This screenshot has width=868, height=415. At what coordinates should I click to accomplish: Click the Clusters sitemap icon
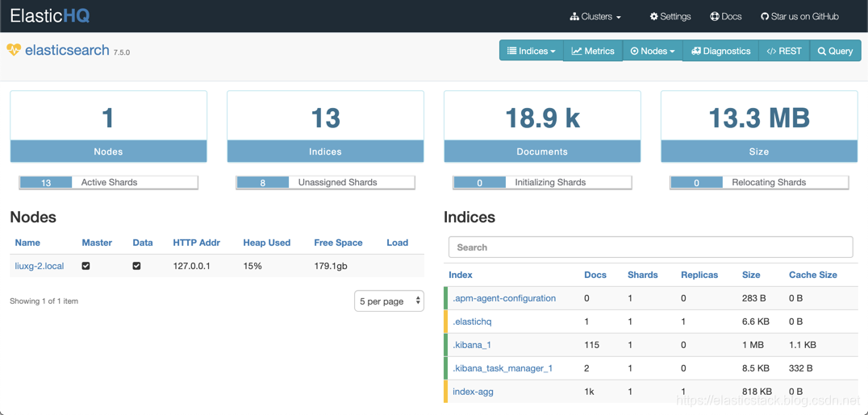coord(574,17)
